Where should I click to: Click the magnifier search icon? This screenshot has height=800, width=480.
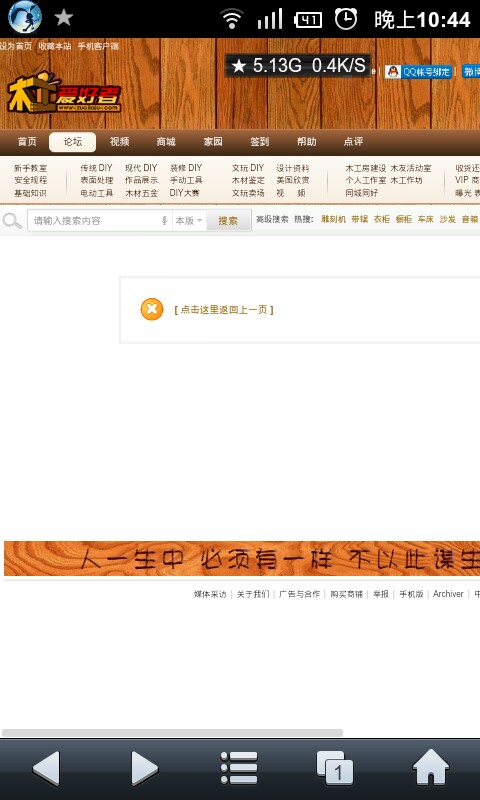click(x=12, y=221)
